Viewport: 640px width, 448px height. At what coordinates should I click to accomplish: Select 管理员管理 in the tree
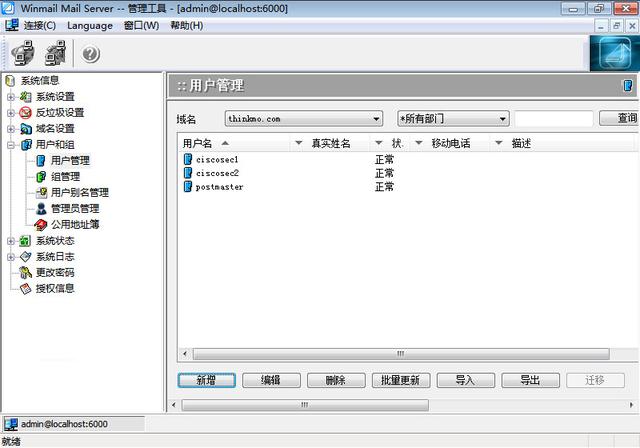pyautogui.click(x=75, y=209)
